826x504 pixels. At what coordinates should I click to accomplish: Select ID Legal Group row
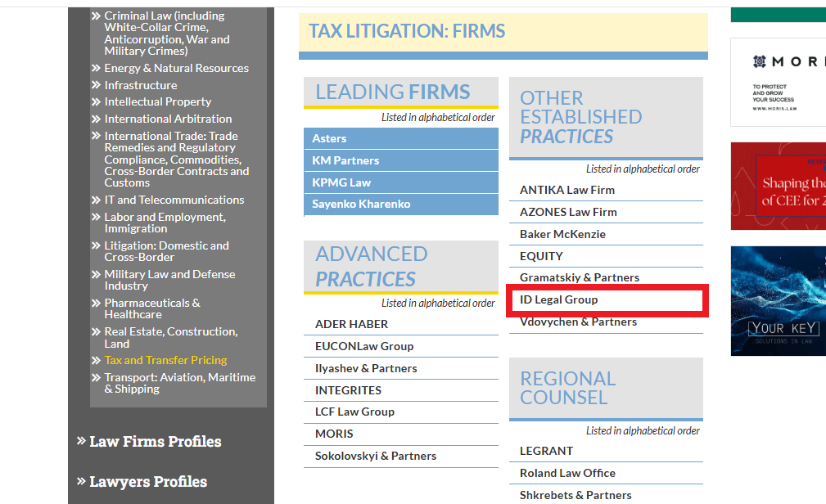click(x=607, y=300)
